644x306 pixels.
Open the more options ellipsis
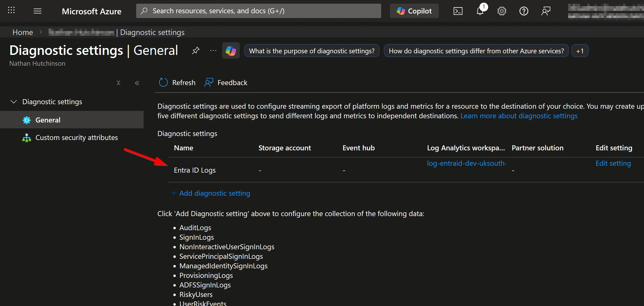213,50
